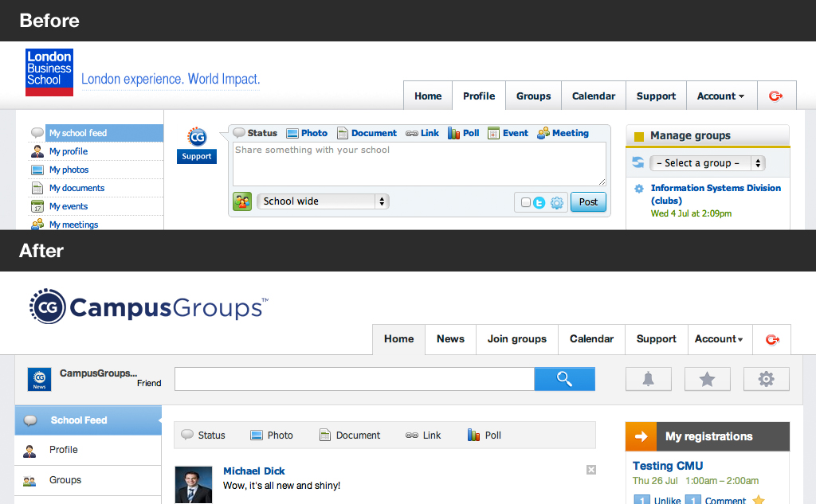Click red logout icon in Before navigation
The height and width of the screenshot is (504, 816).
776,96
